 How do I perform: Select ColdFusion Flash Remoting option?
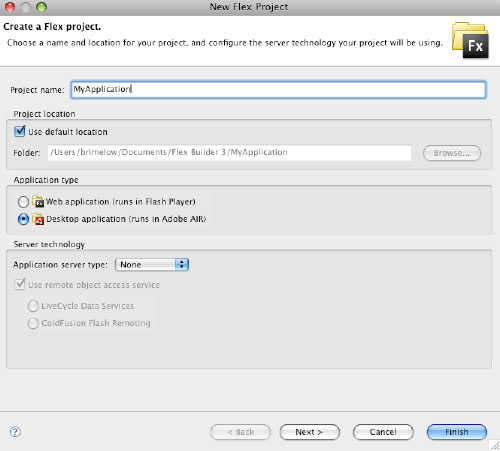click(33, 323)
